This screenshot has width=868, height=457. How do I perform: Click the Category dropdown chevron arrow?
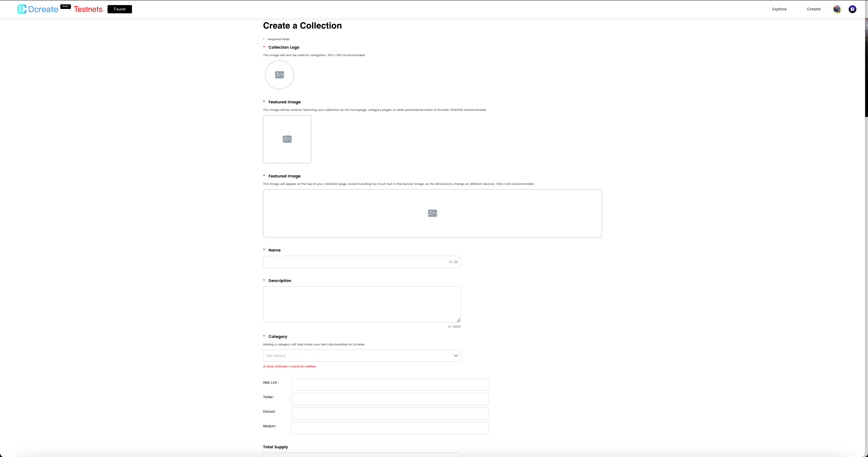[456, 356]
